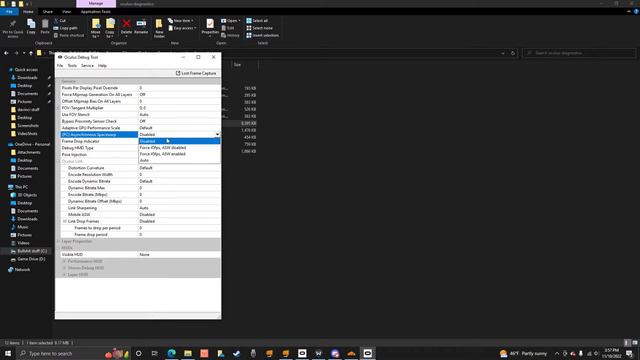The width and height of the screenshot is (640, 360).
Task: Expand FOV-Tangent Multiplier property
Action: (x=58, y=108)
